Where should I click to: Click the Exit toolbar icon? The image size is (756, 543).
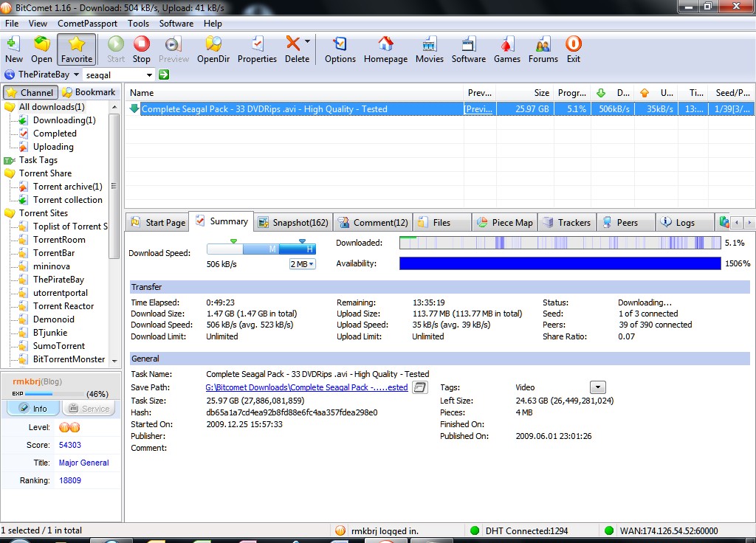573,49
